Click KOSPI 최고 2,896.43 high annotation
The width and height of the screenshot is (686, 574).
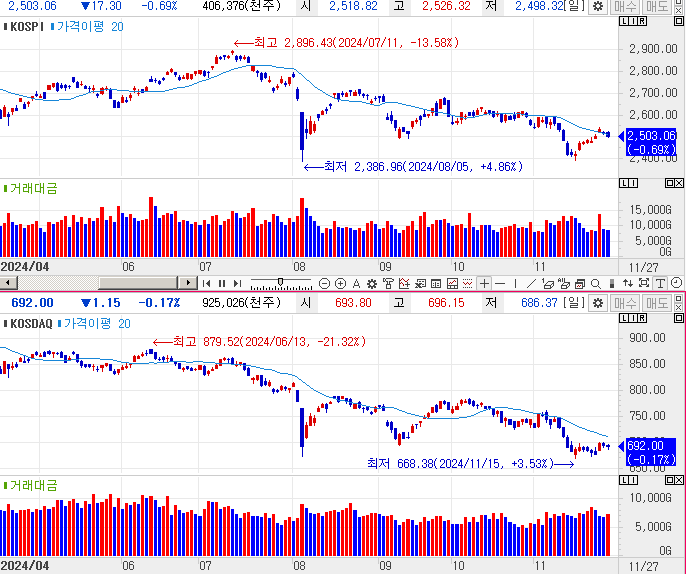point(346,42)
